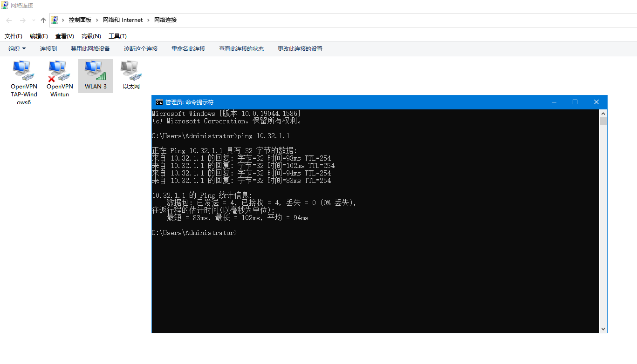The height and width of the screenshot is (364, 637).
Task: Click the command prompt title bar icon
Action: click(159, 102)
